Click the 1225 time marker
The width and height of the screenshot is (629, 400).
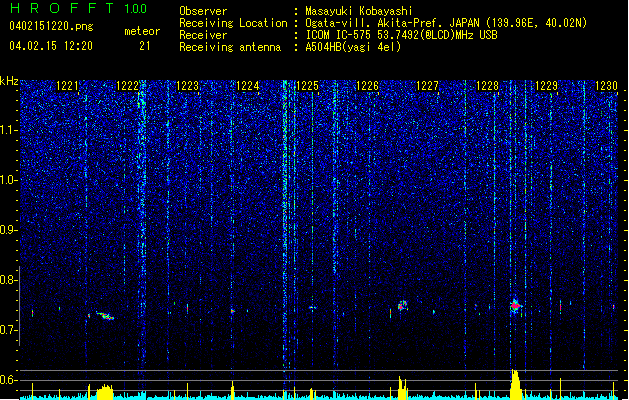[x=307, y=86]
